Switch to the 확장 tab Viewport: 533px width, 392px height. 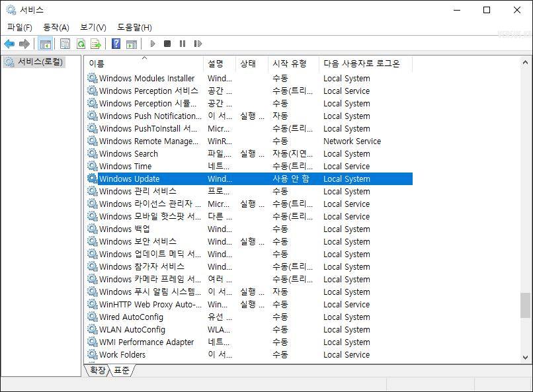98,370
